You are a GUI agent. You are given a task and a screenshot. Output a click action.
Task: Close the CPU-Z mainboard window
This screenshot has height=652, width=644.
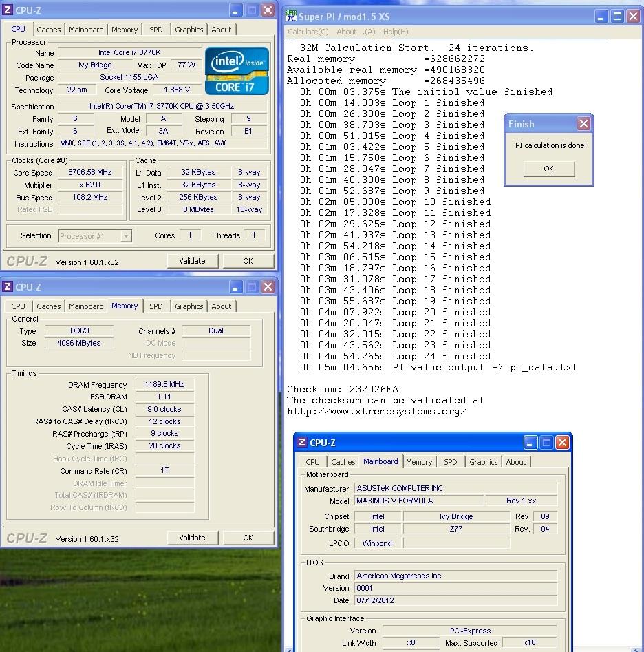point(563,443)
